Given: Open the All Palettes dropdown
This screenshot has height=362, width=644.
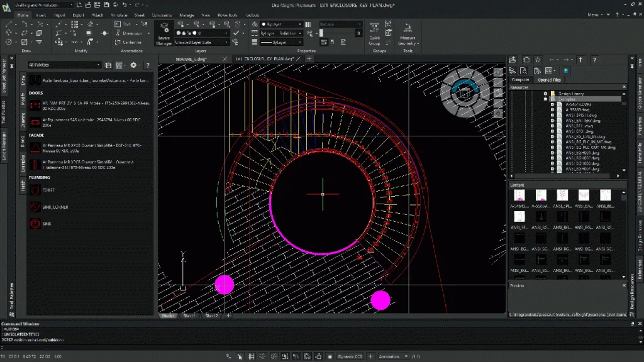Looking at the screenshot, I should pyautogui.click(x=64, y=65).
